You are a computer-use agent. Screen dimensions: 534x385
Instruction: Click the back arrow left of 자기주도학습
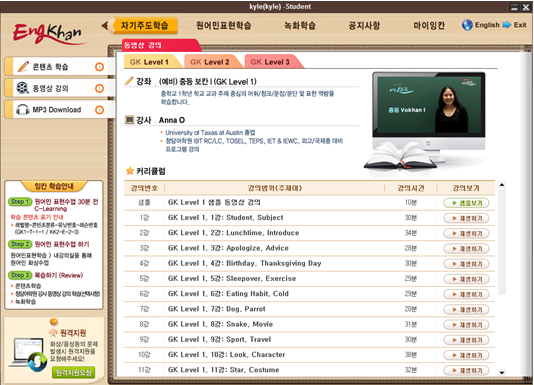pyautogui.click(x=105, y=25)
